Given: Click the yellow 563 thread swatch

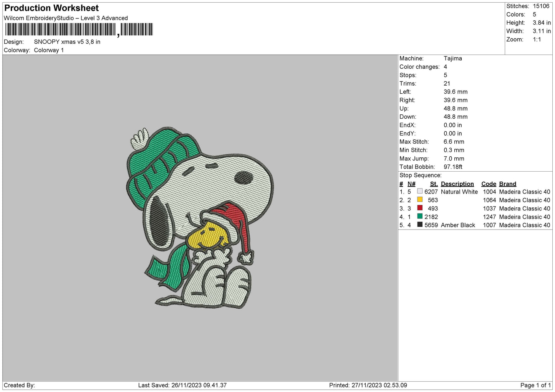Looking at the screenshot, I should pos(420,200).
